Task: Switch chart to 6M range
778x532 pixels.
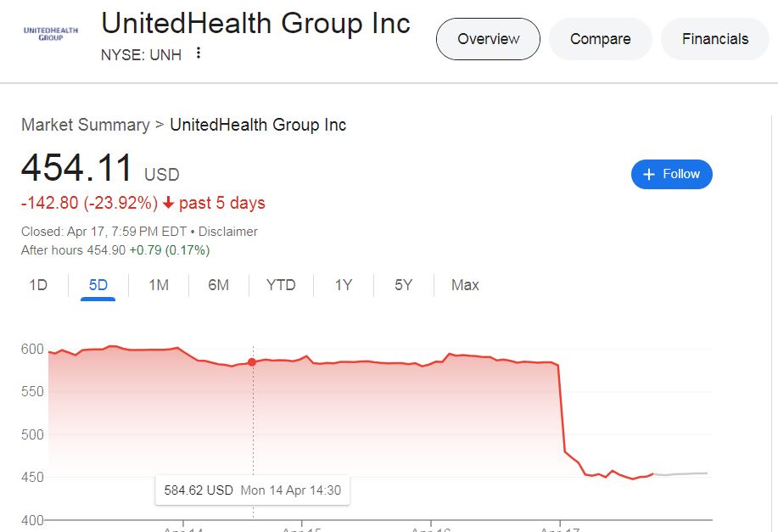Action: pos(218,285)
